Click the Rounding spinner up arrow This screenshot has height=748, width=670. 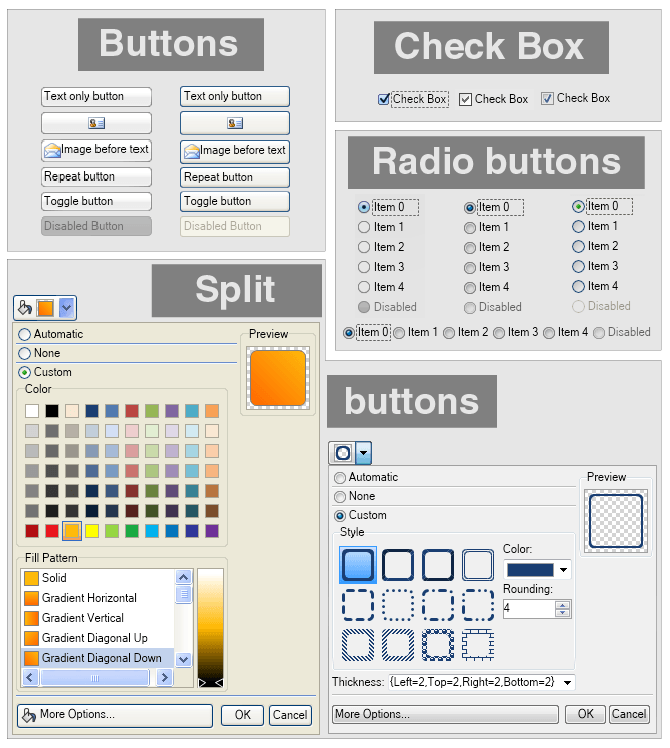click(x=562, y=604)
